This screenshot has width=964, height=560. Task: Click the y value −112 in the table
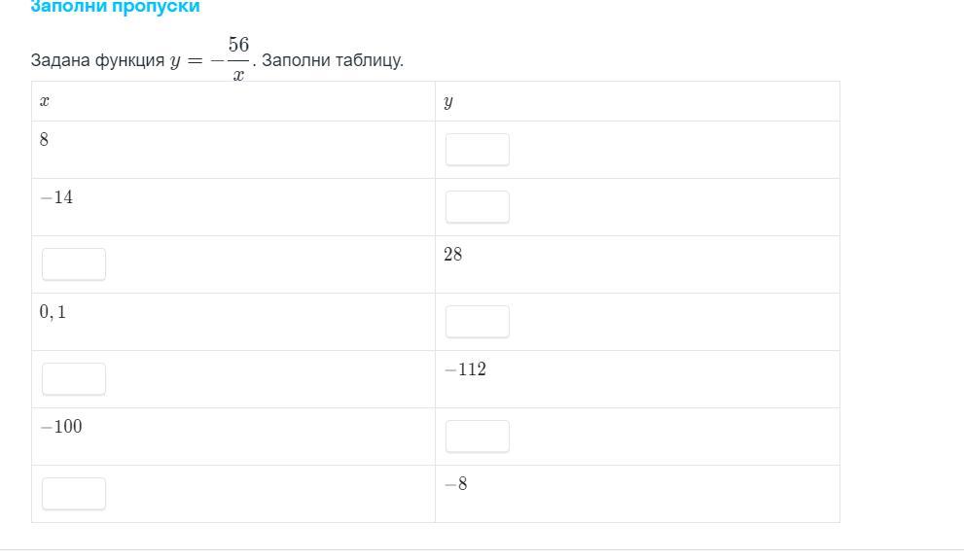465,369
